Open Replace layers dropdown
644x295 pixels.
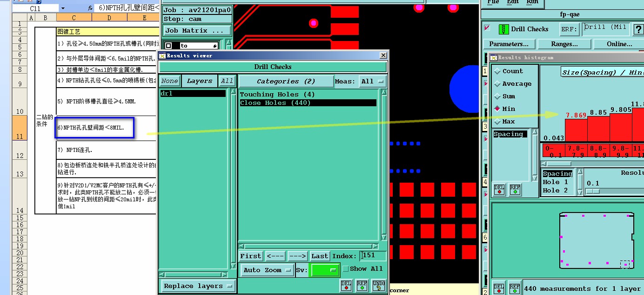[x=197, y=286]
